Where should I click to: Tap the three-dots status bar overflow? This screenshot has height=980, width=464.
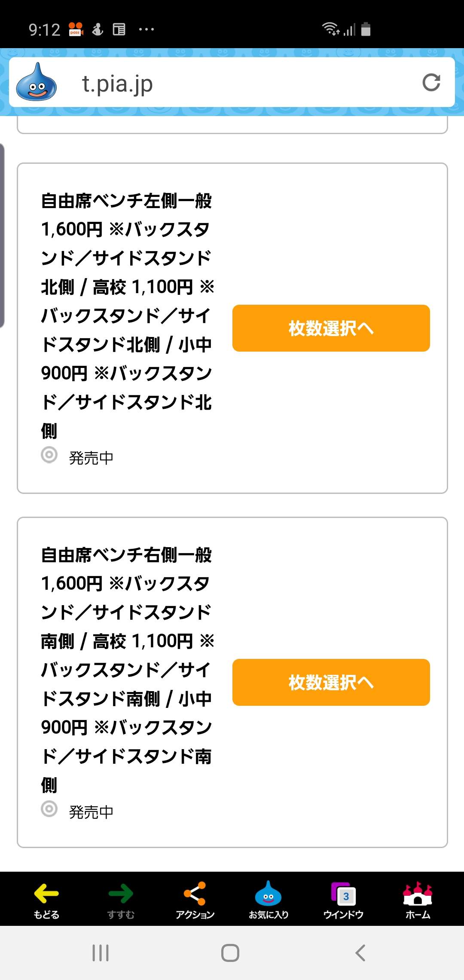tap(147, 30)
